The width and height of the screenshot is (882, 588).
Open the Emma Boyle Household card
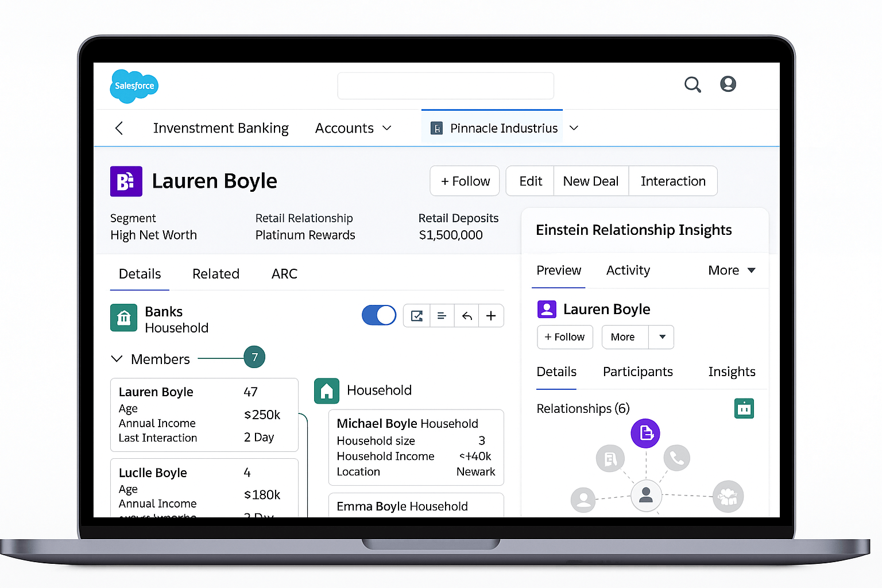416,506
